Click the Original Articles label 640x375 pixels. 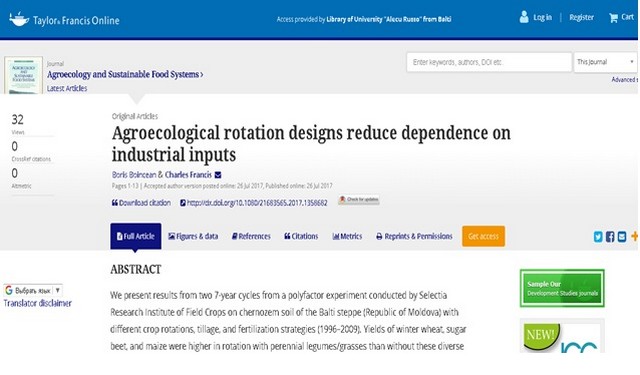click(x=135, y=116)
